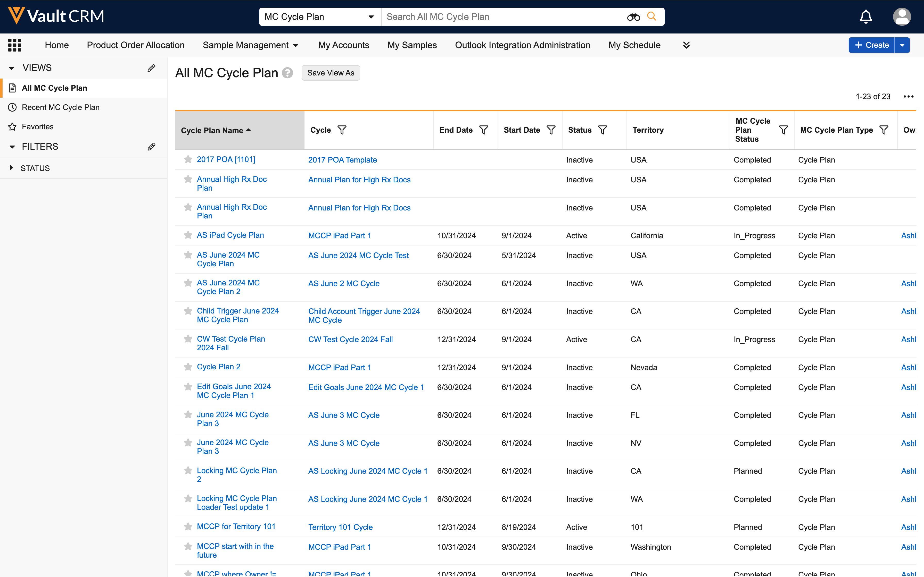Show more navigation tabs chevron
The height and width of the screenshot is (577, 924).
[686, 45]
